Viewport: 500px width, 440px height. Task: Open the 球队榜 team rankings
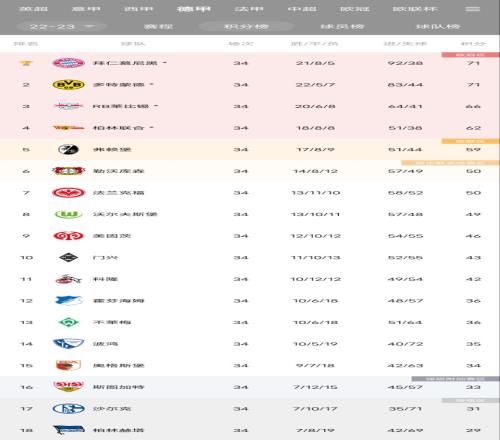[x=438, y=27]
